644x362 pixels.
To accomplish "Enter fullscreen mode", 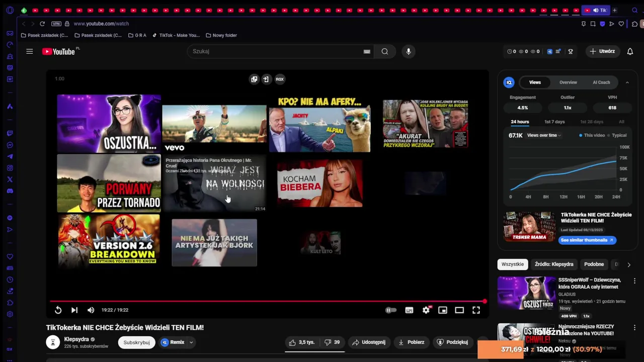I will point(476,310).
